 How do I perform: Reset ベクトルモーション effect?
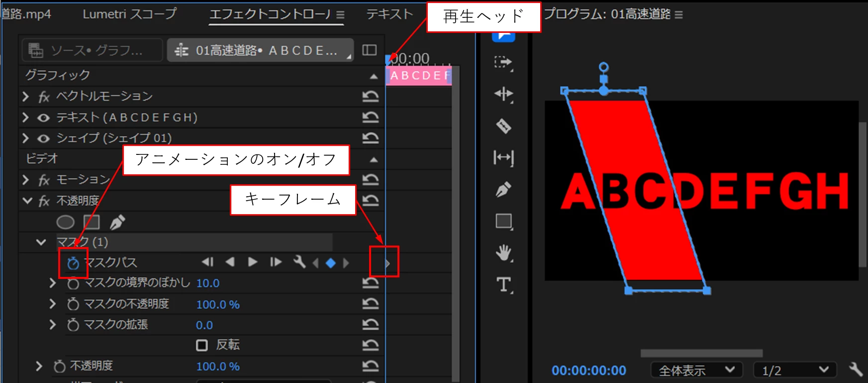pyautogui.click(x=371, y=96)
